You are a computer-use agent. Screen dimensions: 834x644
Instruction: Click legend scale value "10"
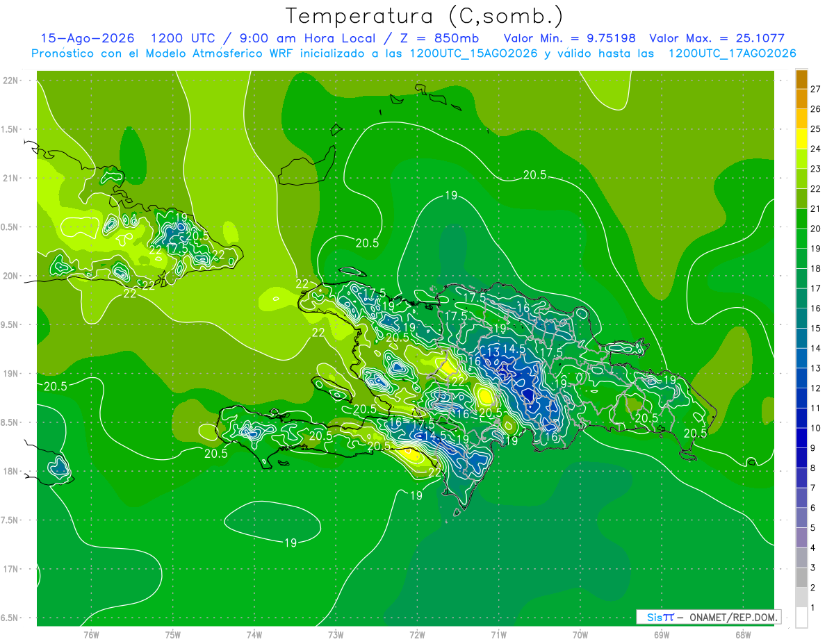tap(816, 428)
